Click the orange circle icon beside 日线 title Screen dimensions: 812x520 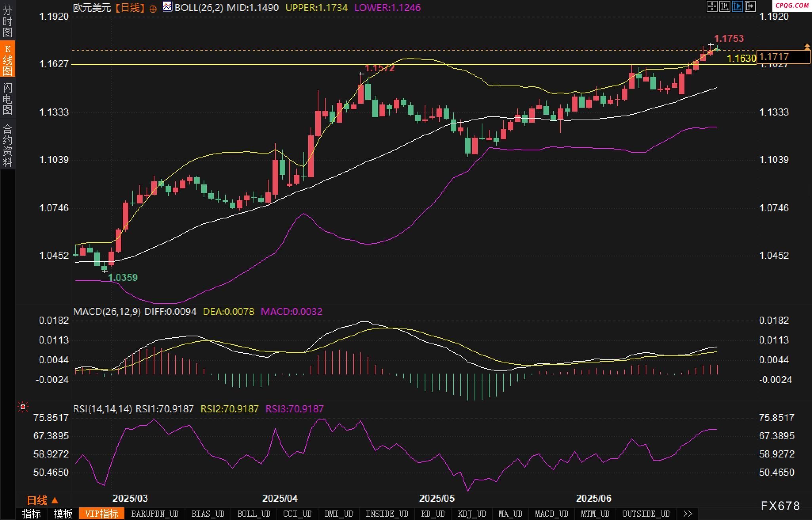153,9
